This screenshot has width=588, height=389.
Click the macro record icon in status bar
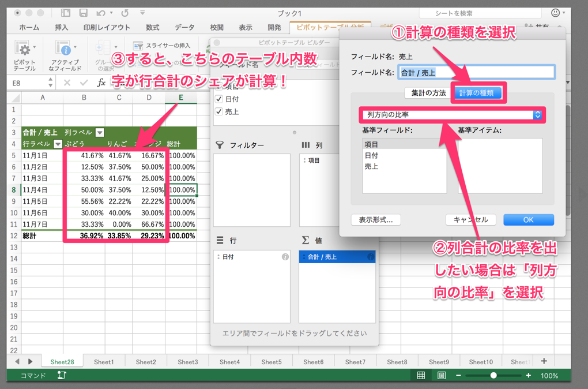click(62, 375)
